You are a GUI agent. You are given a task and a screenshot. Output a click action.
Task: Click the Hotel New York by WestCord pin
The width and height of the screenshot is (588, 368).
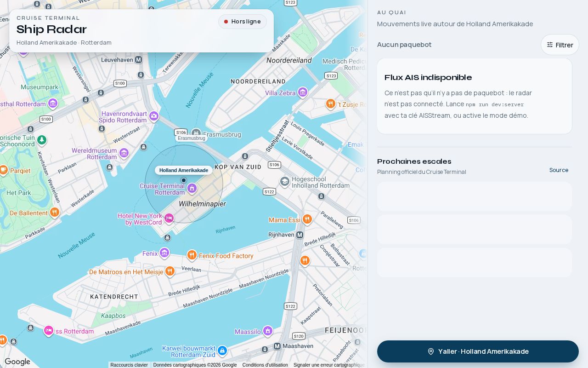coord(169,218)
